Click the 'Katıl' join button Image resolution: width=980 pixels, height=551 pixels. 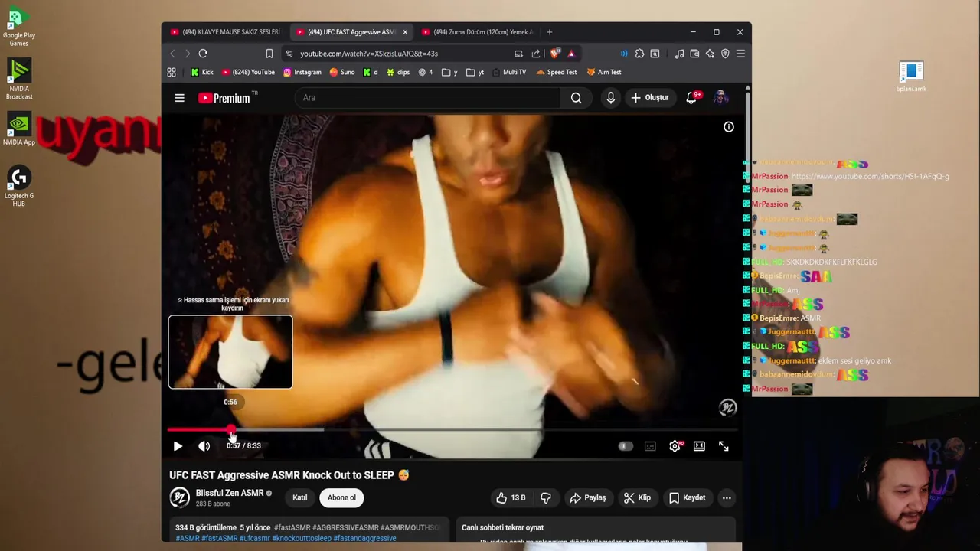click(x=299, y=497)
